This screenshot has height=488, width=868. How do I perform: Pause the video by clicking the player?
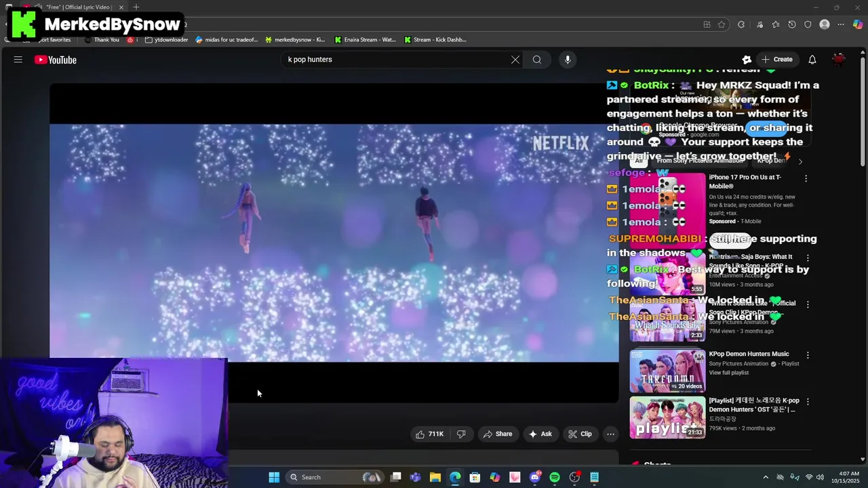click(x=334, y=243)
